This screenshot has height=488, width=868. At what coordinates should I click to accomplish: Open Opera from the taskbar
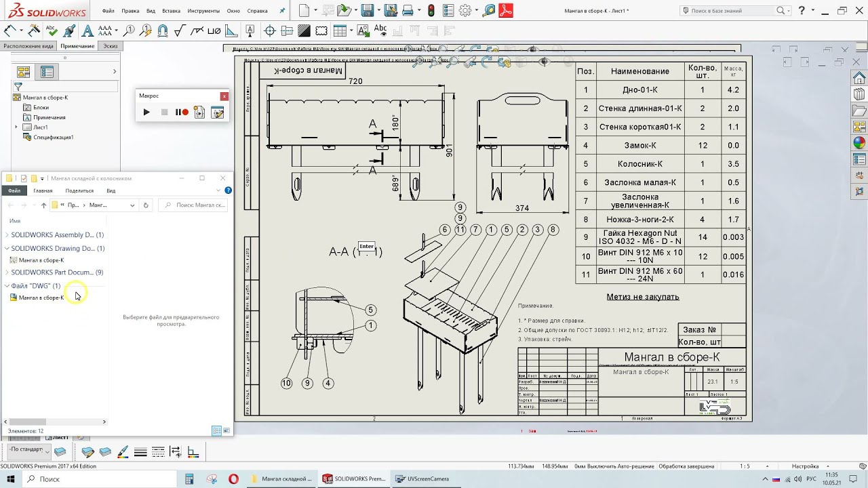233,479
